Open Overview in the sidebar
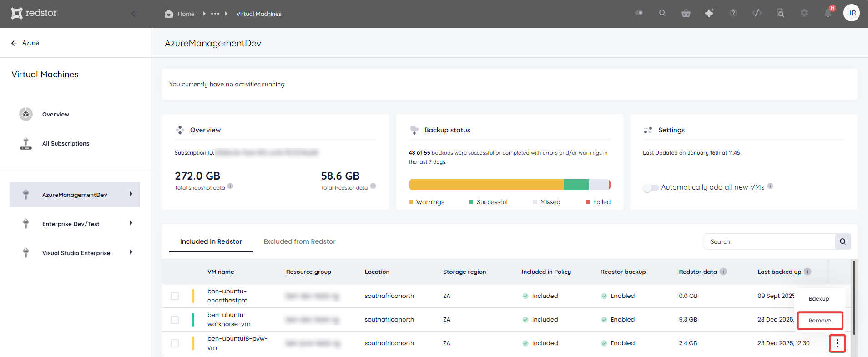This screenshot has width=868, height=357. 56,115
